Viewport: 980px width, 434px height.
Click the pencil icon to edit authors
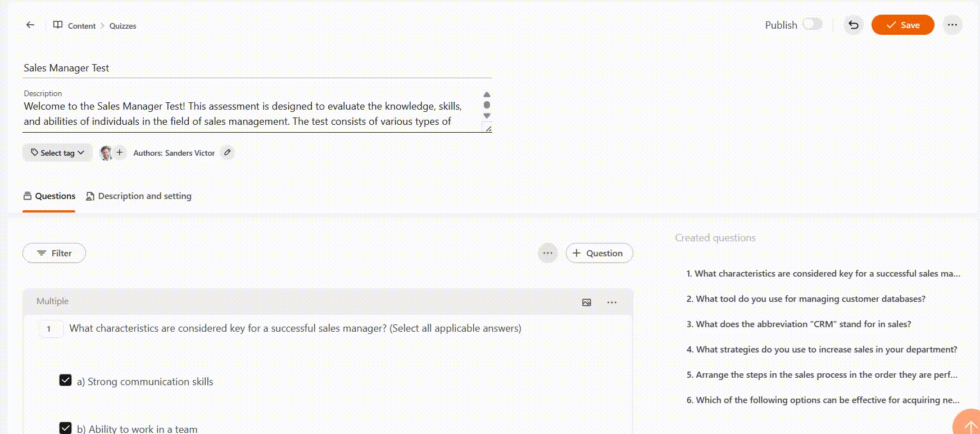click(228, 152)
